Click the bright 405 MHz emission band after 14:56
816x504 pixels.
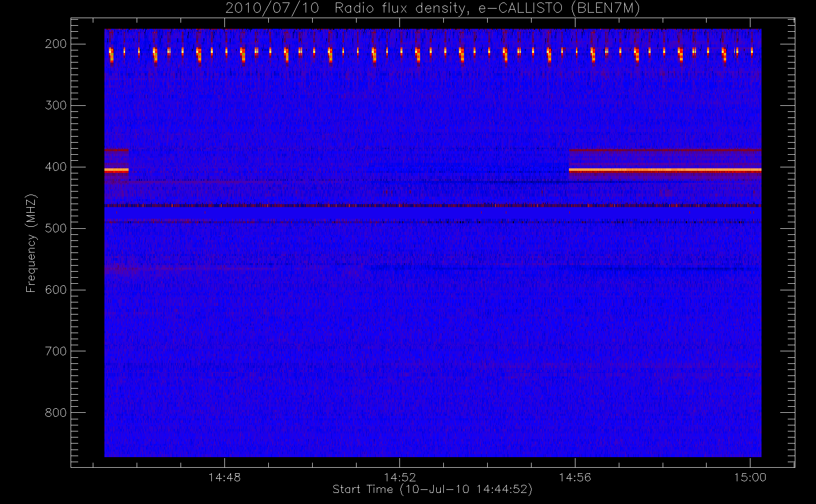tap(665, 170)
